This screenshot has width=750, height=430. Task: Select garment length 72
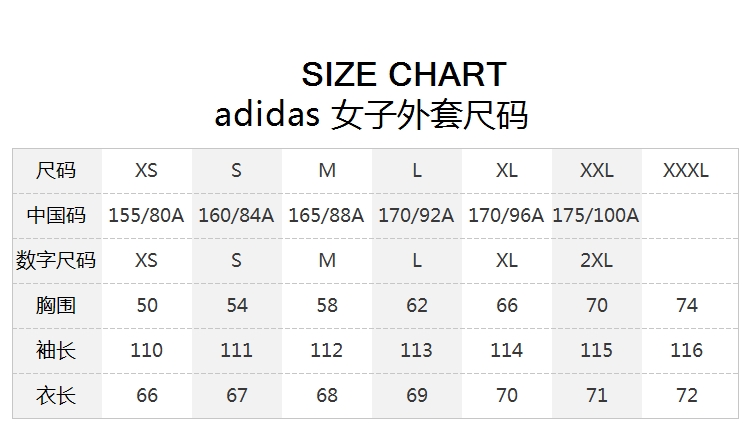pos(687,395)
